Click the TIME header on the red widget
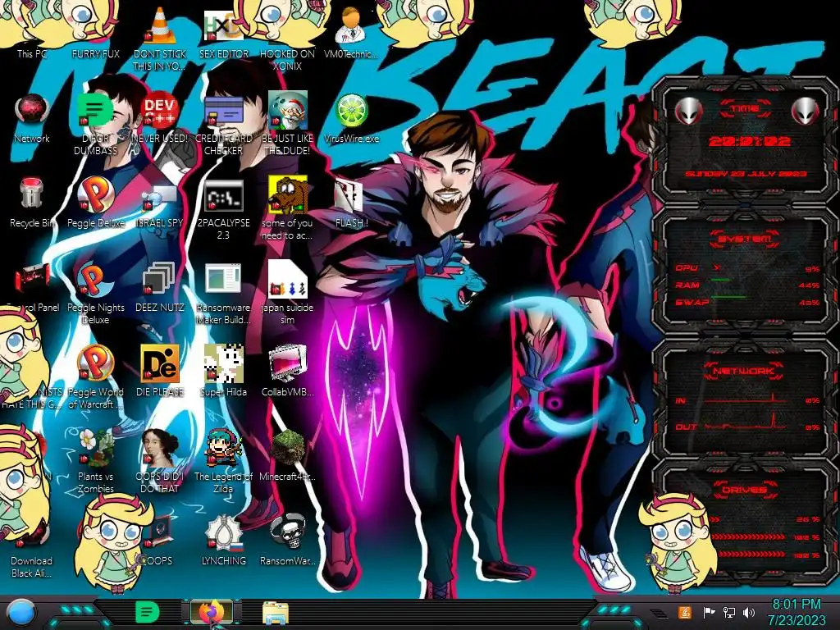Screen dimensions: 840x630 [745, 108]
